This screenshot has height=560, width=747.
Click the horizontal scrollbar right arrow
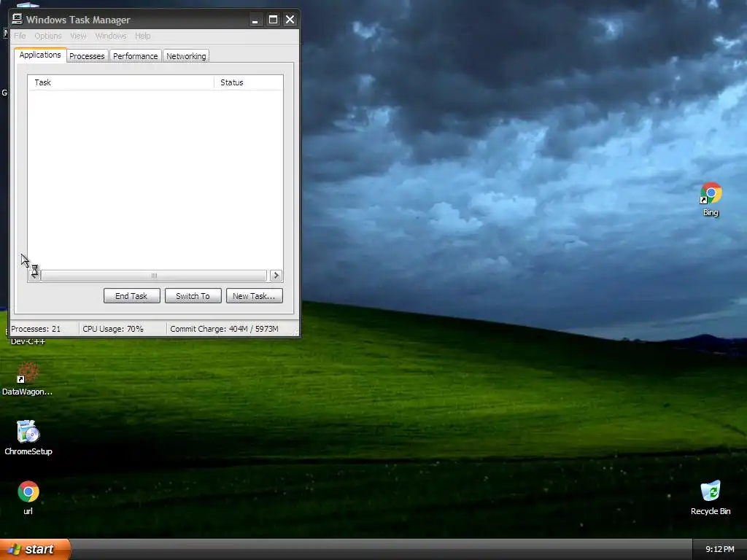276,275
